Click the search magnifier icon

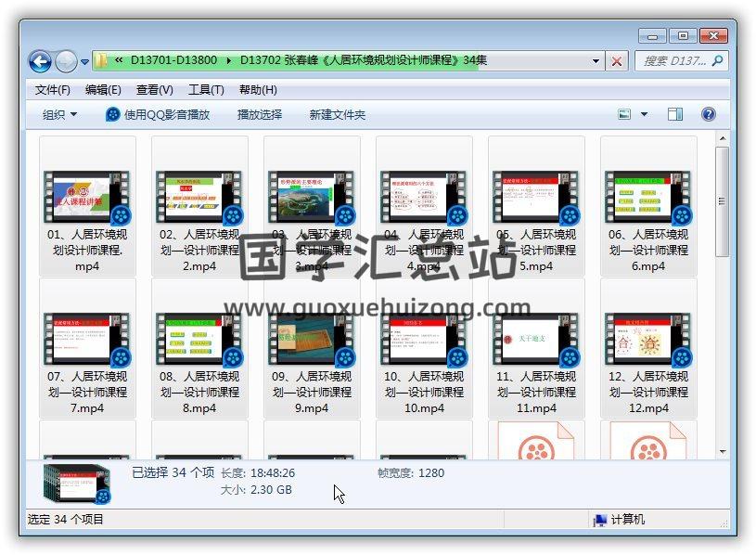click(717, 61)
